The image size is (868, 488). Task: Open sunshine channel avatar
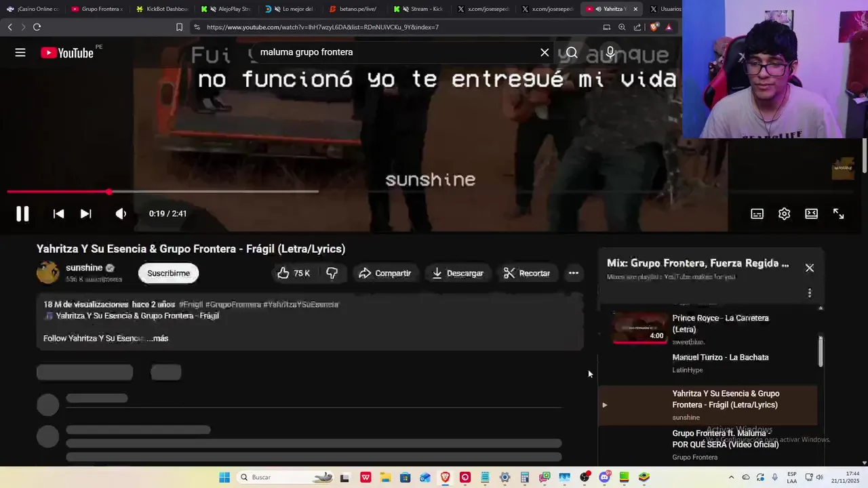click(47, 272)
